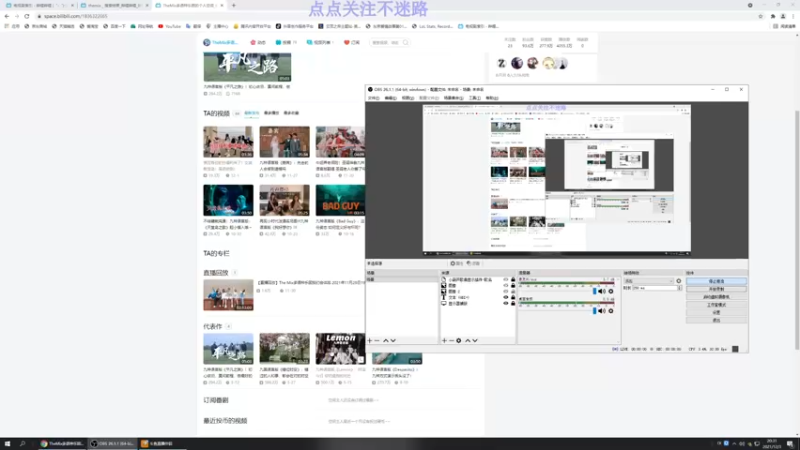The image size is (800, 450).
Task: Click bilibili space search input field
Action: (386, 42)
